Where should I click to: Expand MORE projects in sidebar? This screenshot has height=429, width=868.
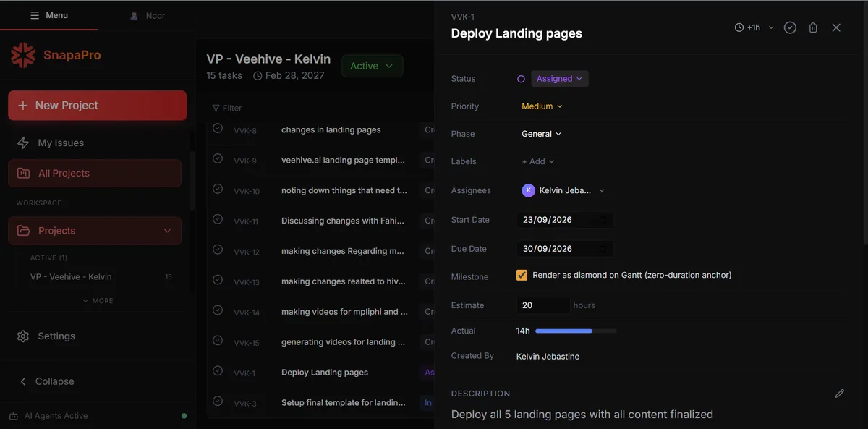[x=97, y=301]
